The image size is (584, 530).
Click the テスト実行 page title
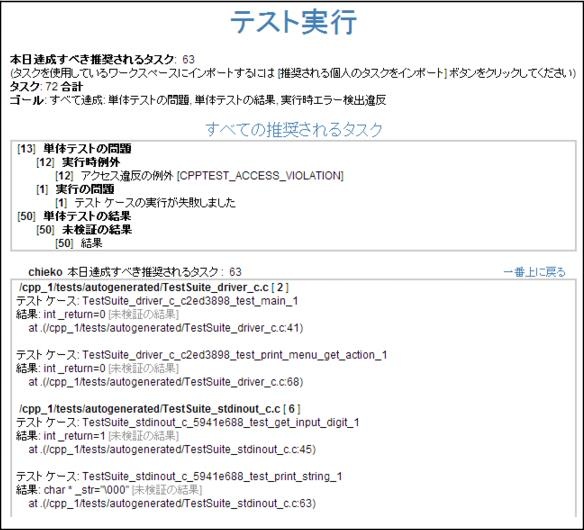coord(293,22)
